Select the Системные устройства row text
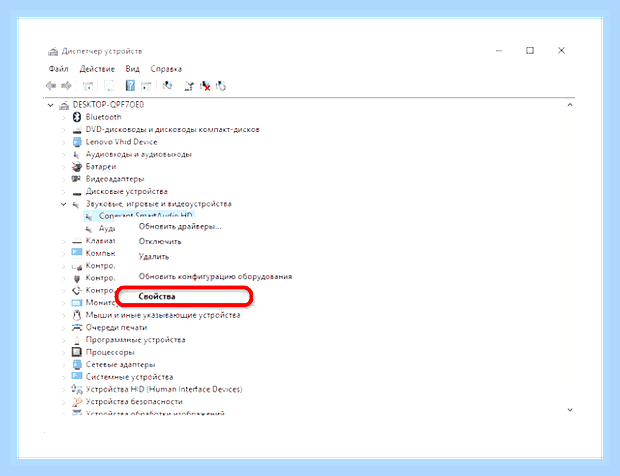The height and width of the screenshot is (476, 620). (x=129, y=377)
